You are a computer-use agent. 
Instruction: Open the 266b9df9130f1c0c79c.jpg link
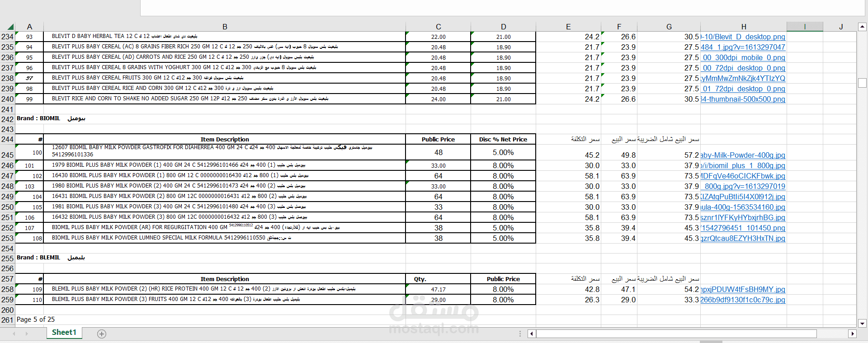pyautogui.click(x=743, y=300)
